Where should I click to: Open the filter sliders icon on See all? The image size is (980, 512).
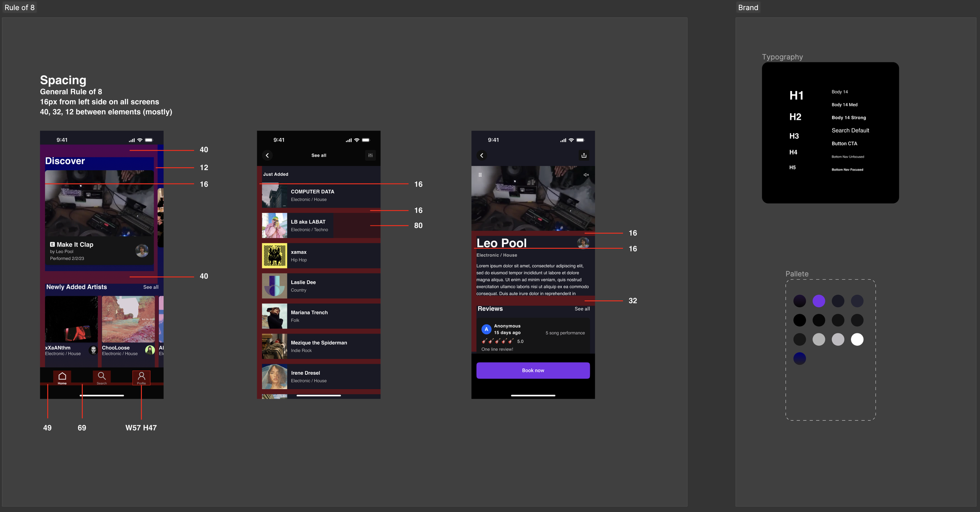(370, 155)
